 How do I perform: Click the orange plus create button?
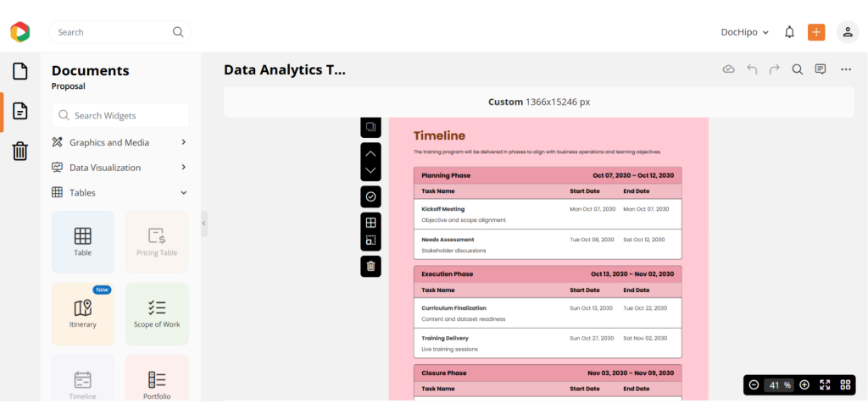pyautogui.click(x=816, y=32)
